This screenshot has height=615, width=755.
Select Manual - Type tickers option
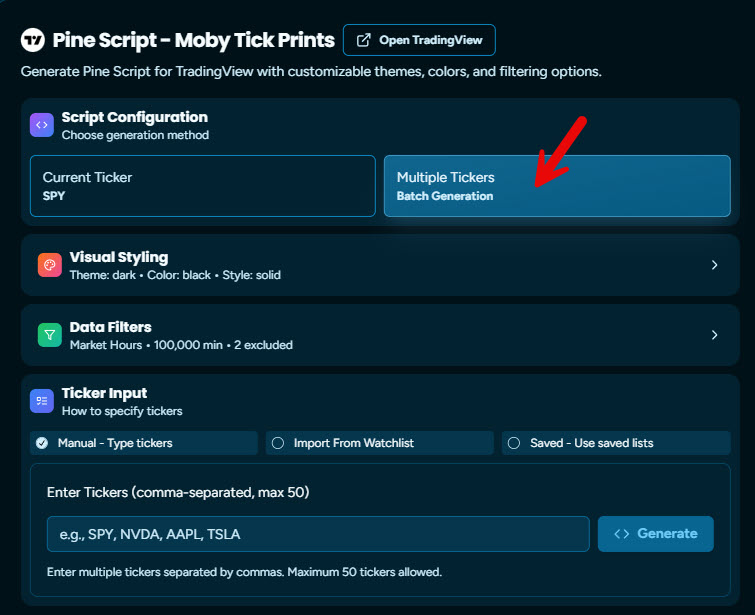point(144,443)
